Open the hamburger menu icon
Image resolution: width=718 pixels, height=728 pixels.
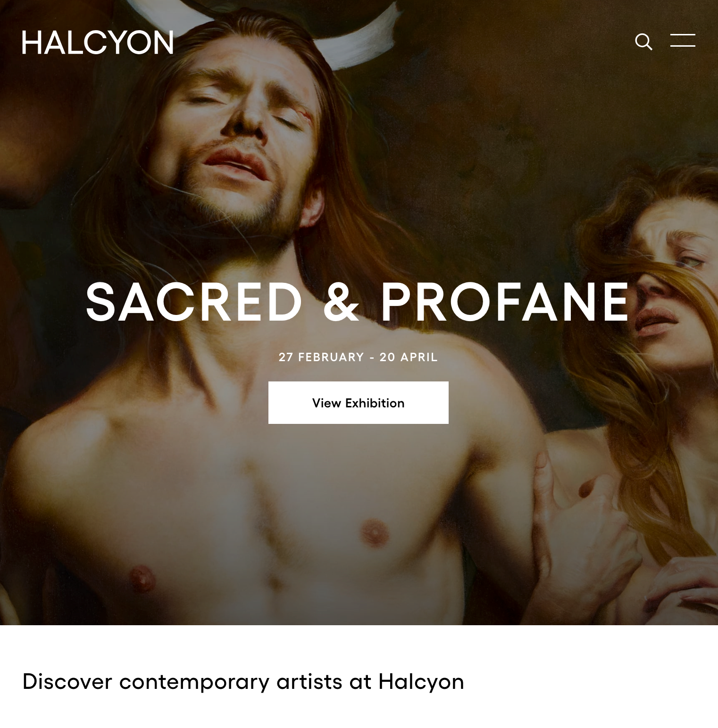coord(683,41)
